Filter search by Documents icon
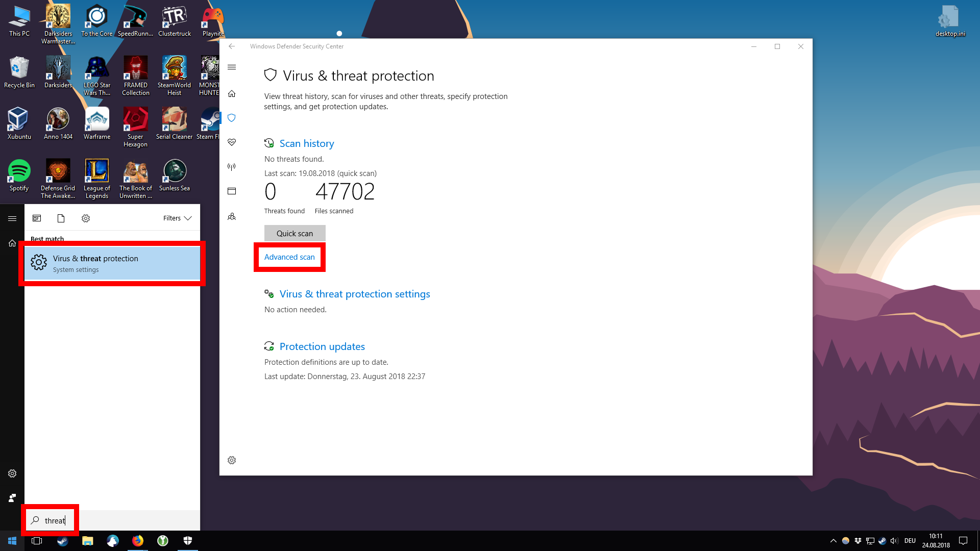 click(61, 218)
